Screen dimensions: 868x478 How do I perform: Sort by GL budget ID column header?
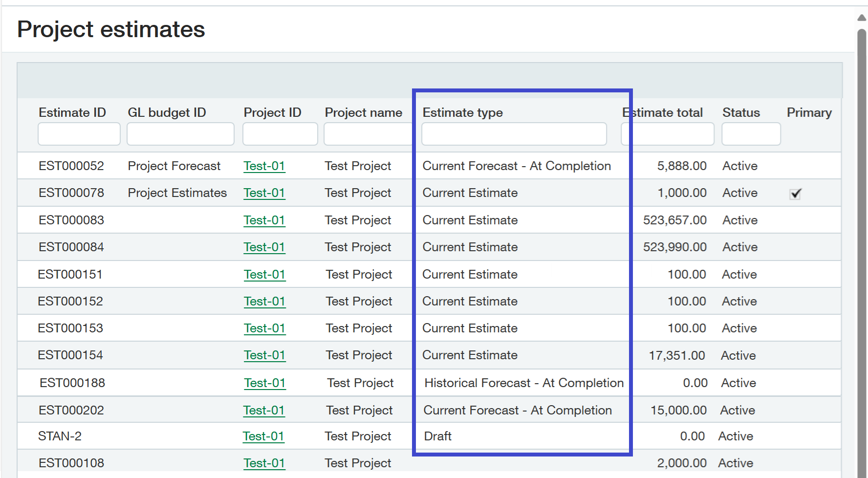pyautogui.click(x=167, y=112)
